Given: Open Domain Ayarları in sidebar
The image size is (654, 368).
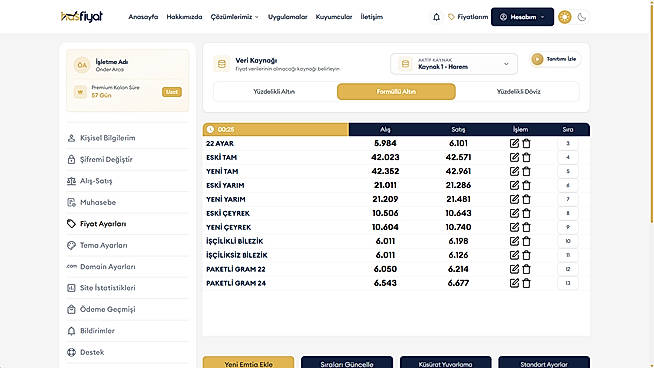Looking at the screenshot, I should click(127, 267).
